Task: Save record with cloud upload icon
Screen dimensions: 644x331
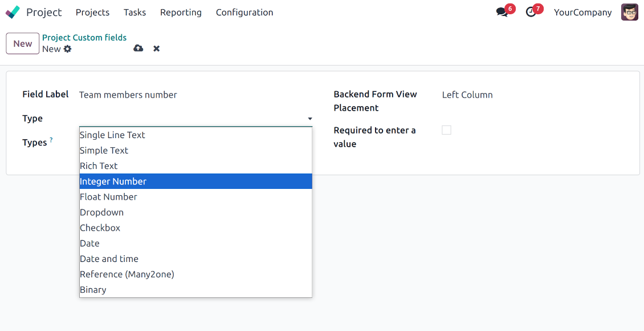Action: point(138,49)
